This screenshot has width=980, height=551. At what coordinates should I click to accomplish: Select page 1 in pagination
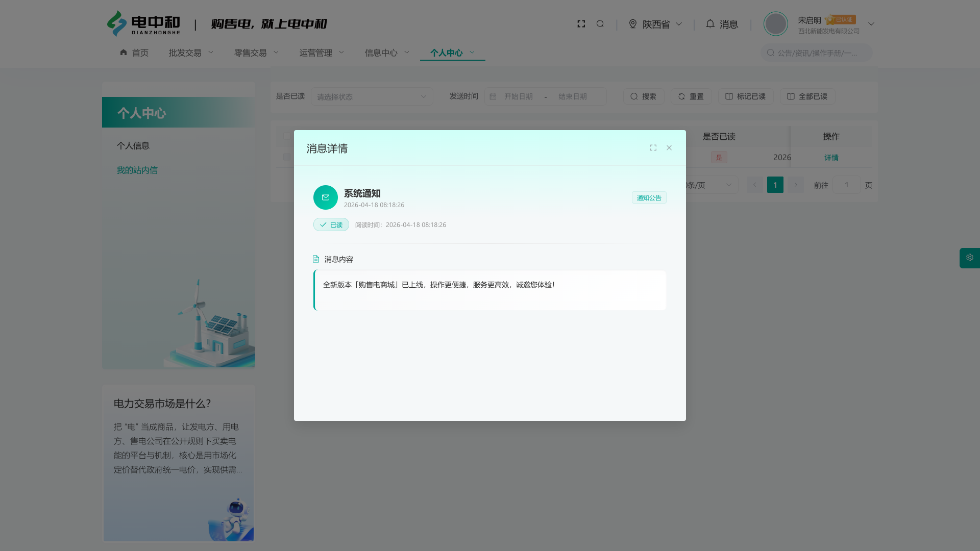[775, 185]
